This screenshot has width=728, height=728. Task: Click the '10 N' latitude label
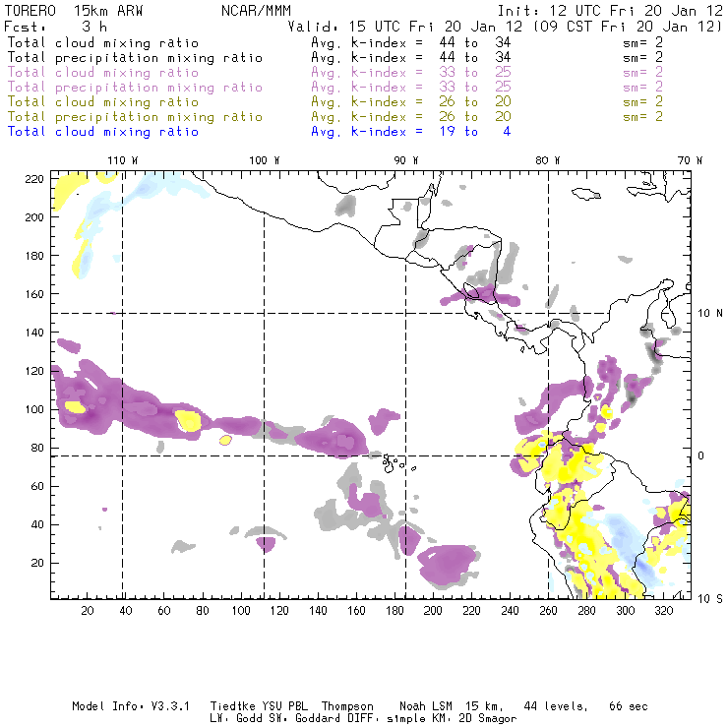tap(710, 314)
